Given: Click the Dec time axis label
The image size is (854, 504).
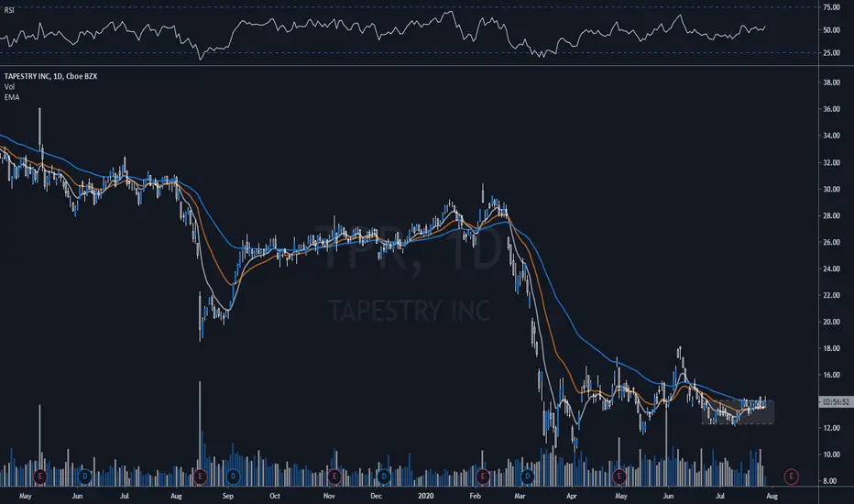Looking at the screenshot, I should tap(376, 496).
